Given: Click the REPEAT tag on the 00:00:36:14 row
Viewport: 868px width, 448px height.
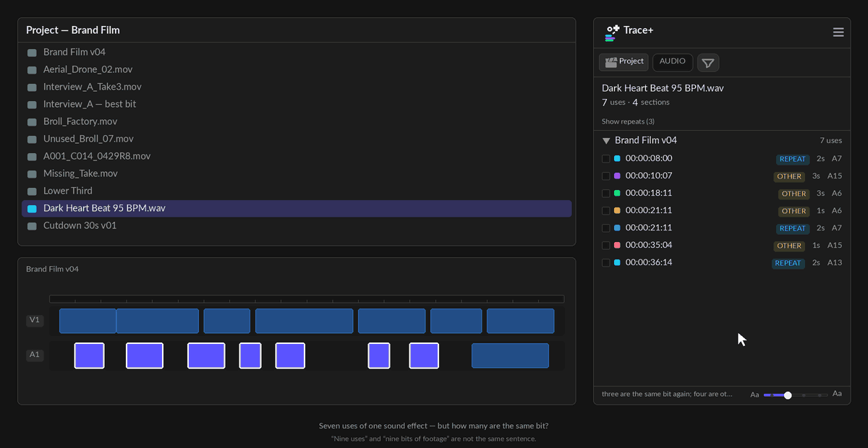Looking at the screenshot, I should (x=788, y=263).
